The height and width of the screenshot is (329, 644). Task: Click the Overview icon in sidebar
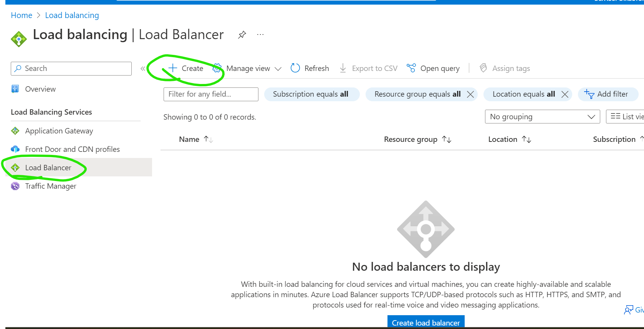click(x=15, y=89)
